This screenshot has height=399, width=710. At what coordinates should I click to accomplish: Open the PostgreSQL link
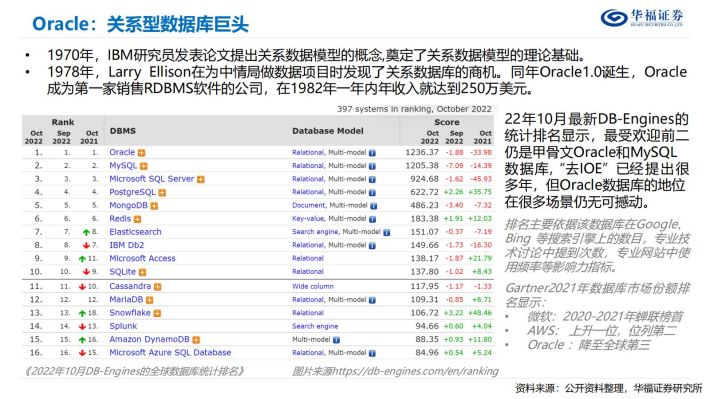click(x=132, y=192)
